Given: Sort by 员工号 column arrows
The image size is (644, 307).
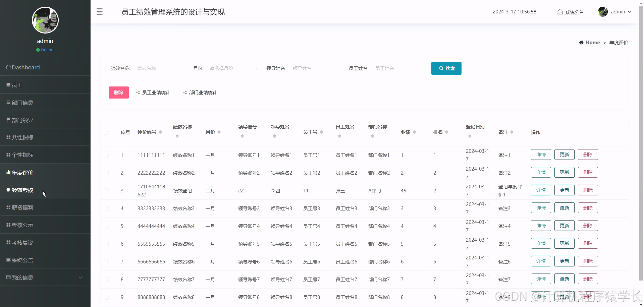Looking at the screenshot, I should [x=321, y=132].
